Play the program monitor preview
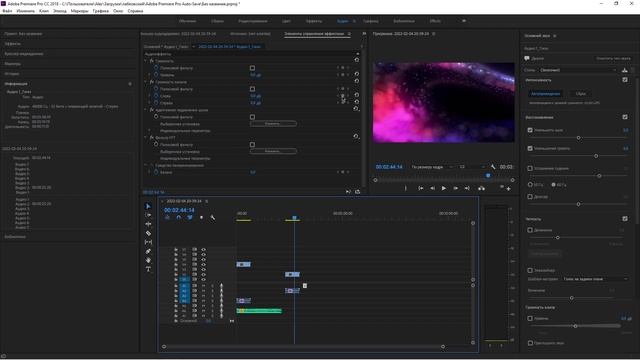Image resolution: width=640 pixels, height=360 pixels. (444, 188)
